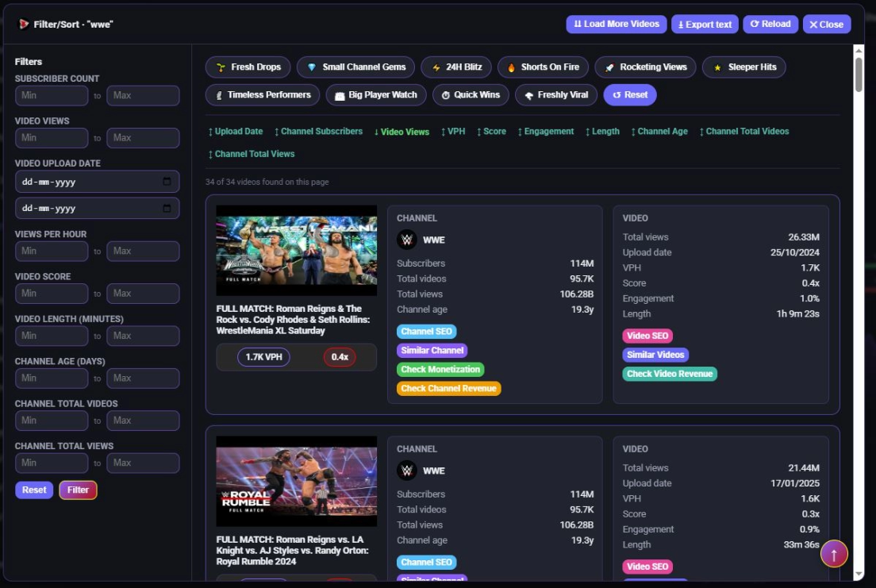Viewport: 876px width, 588px height.
Task: Focus Views Per Hour Min field
Action: point(52,251)
